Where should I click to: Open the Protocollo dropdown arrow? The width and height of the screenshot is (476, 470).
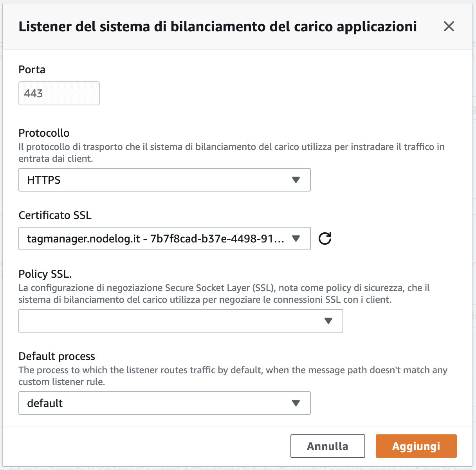pyautogui.click(x=296, y=180)
